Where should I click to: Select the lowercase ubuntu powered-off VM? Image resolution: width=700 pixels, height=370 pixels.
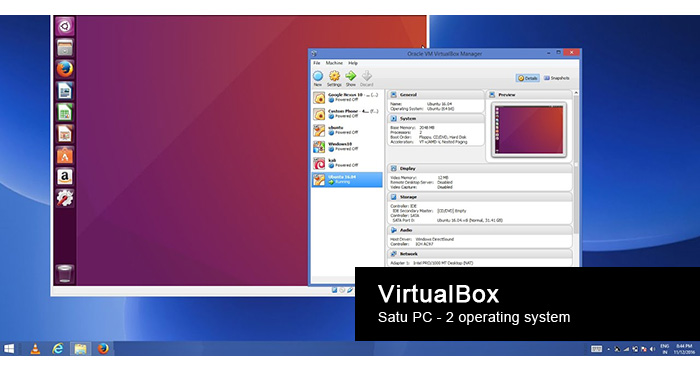point(347,130)
